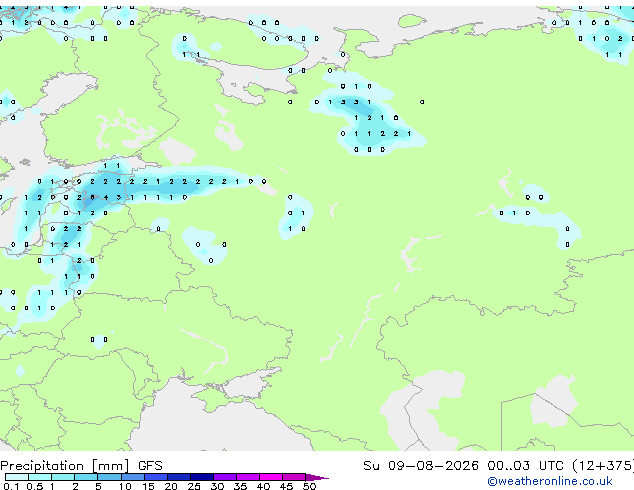Click the '30' legend scale label
634x490 pixels.
point(217,486)
